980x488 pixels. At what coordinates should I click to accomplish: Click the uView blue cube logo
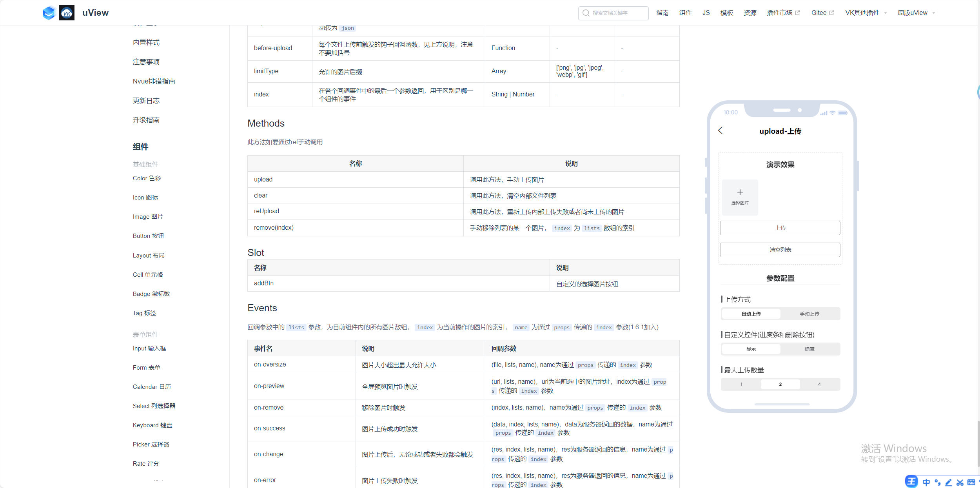49,13
